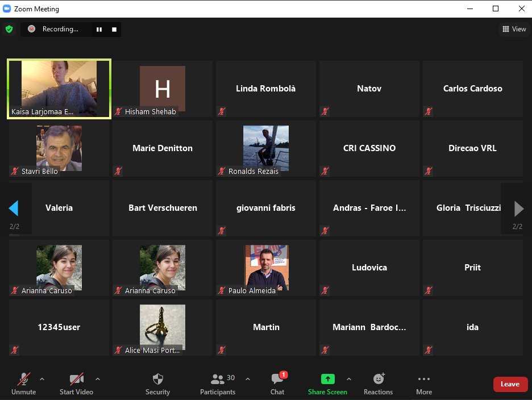Click muted mic icon on Carlos Cardoso's tile
Viewport: 532px width, 400px height.
click(429, 111)
